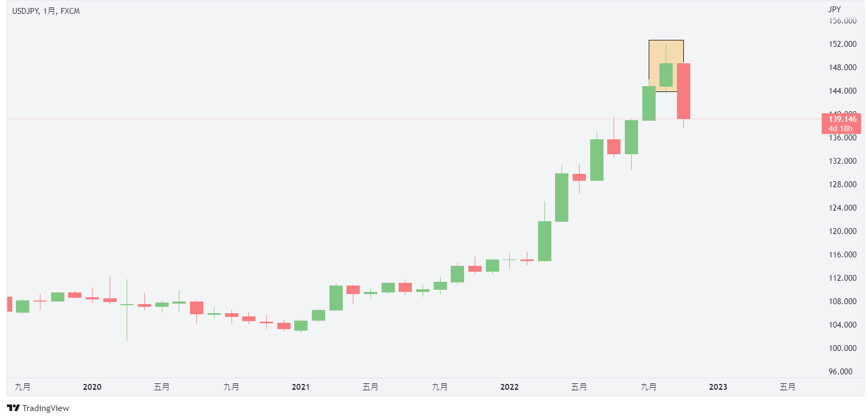This screenshot has width=868, height=419.
Task: Open the TradingView text link
Action: (46, 408)
